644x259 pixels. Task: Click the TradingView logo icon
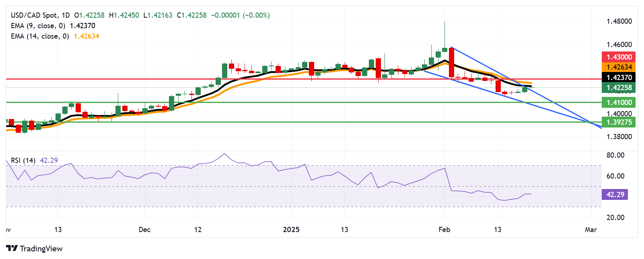tap(12, 249)
